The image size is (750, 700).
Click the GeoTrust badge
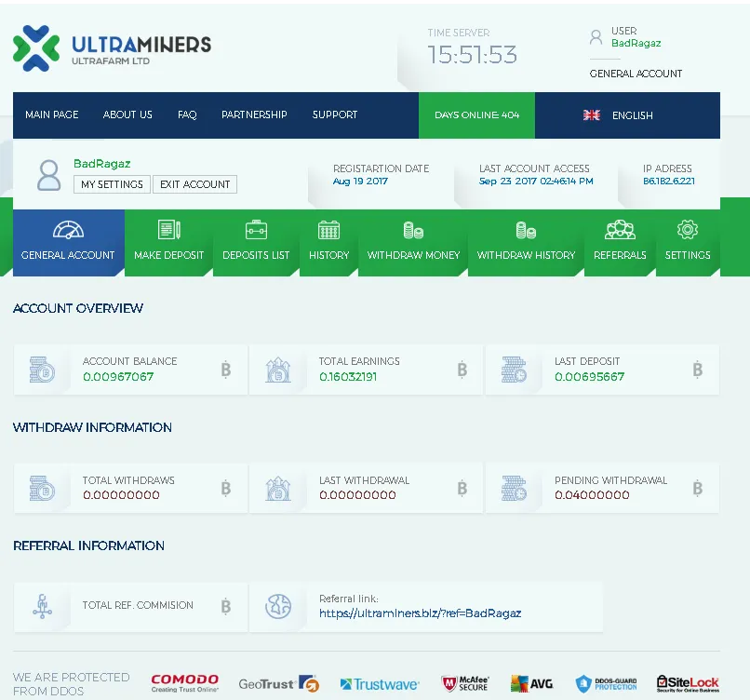tap(278, 684)
